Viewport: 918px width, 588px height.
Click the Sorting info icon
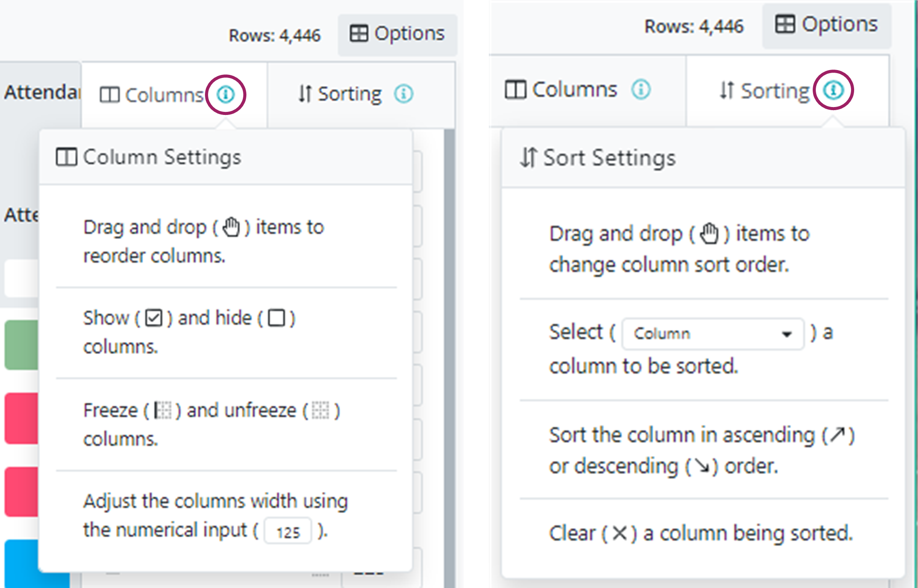(x=833, y=90)
